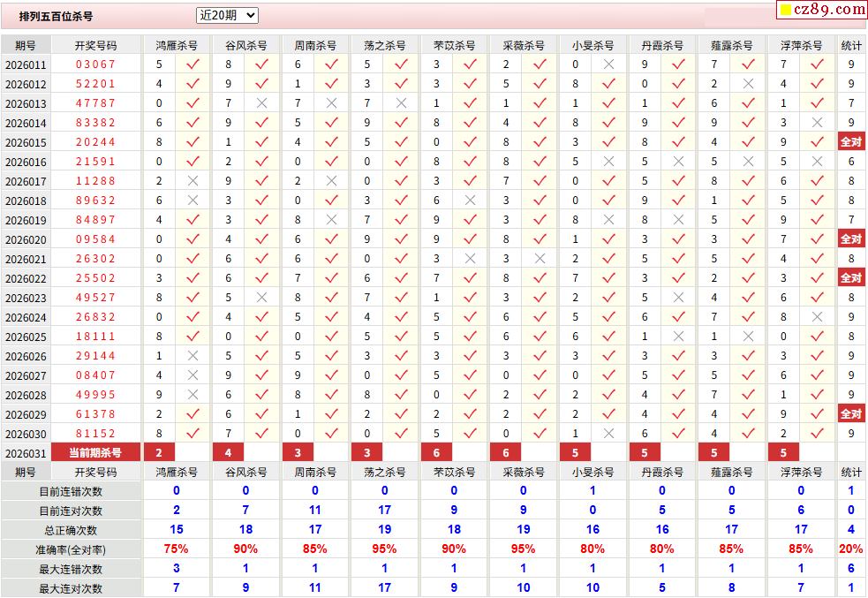
Task: Click the red current kill number under 苯苡杀号
Action: [x=436, y=453]
